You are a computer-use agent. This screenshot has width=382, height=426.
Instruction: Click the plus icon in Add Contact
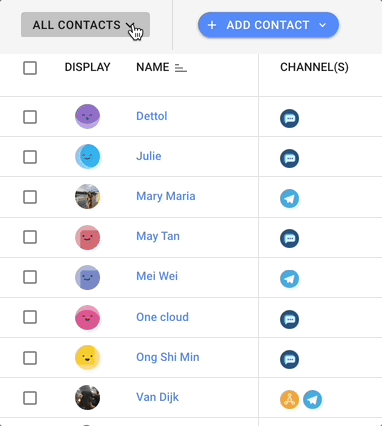212,25
